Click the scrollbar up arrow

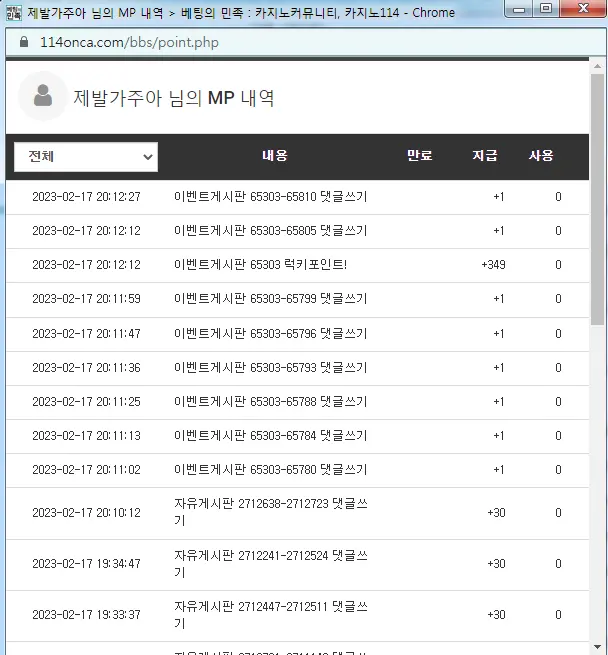point(597,66)
